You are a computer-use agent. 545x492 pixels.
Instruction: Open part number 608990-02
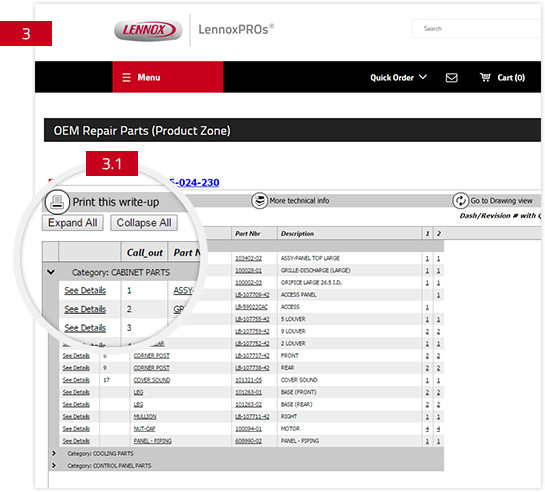pyautogui.click(x=249, y=441)
